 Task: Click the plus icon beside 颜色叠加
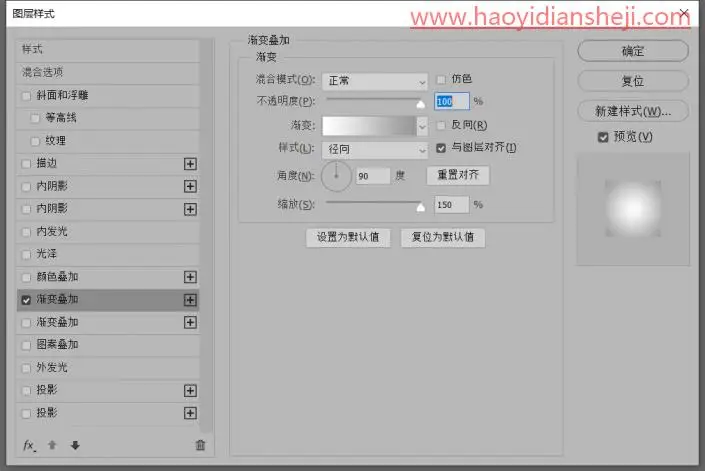tap(190, 277)
